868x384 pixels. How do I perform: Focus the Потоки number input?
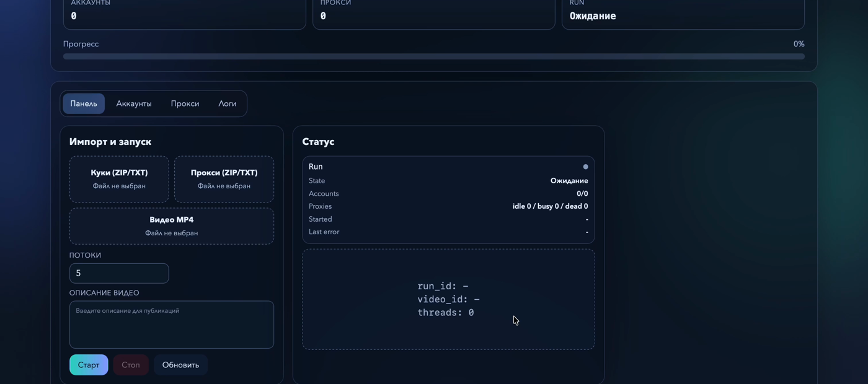119,273
